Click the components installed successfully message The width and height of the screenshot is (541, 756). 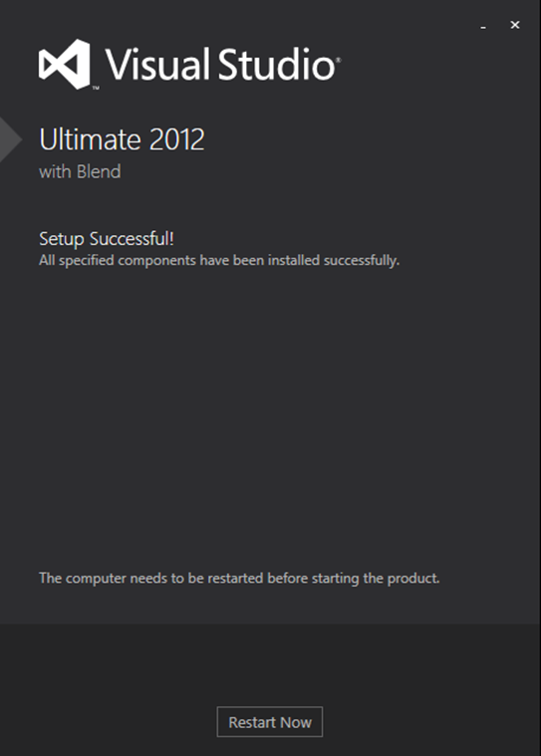219,260
